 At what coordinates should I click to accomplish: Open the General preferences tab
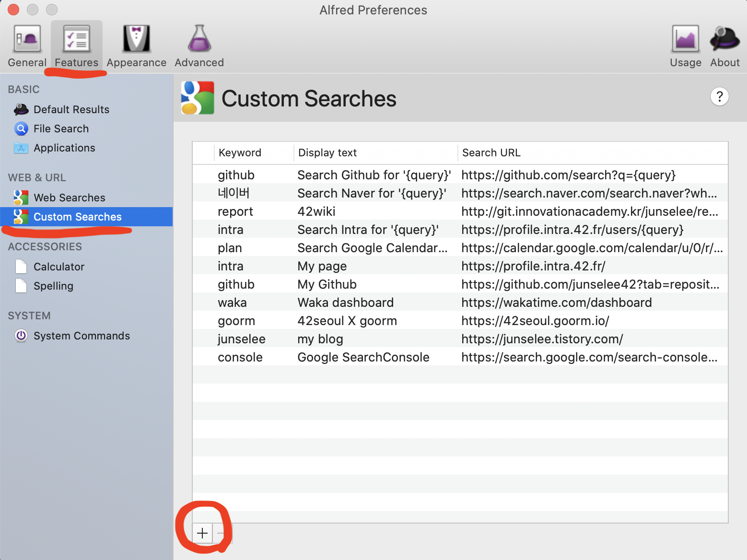point(27,46)
